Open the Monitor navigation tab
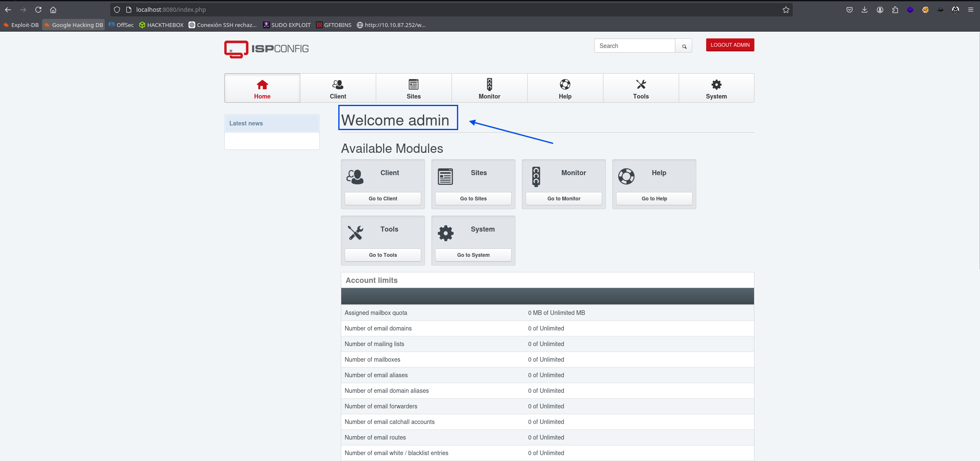Screen dimensions: 980x461 pos(489,88)
